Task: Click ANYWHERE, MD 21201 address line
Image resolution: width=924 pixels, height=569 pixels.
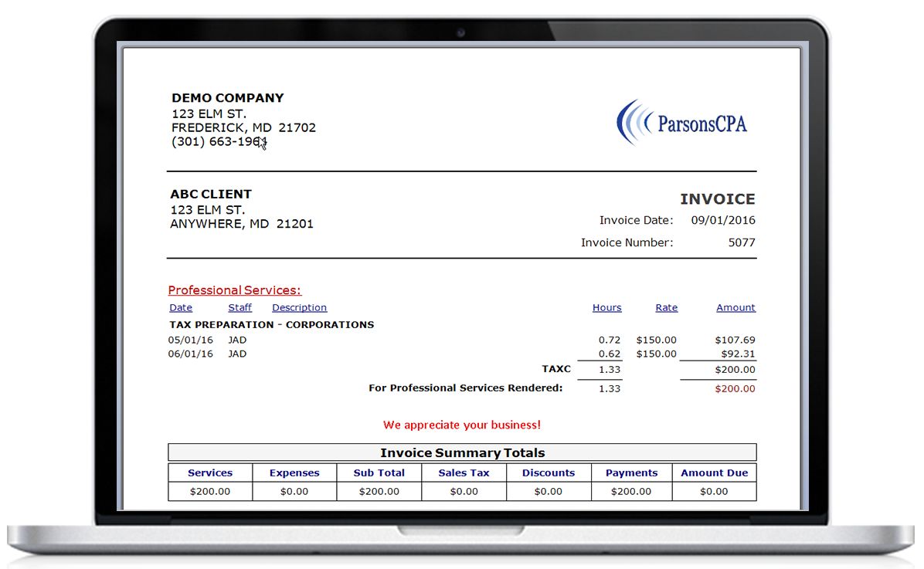Action: click(x=242, y=224)
